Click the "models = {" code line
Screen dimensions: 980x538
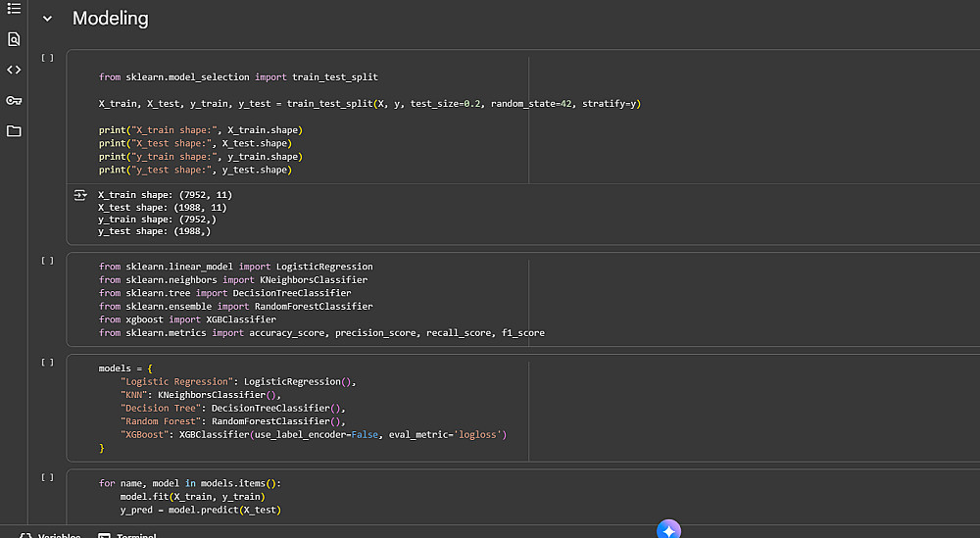pos(125,368)
